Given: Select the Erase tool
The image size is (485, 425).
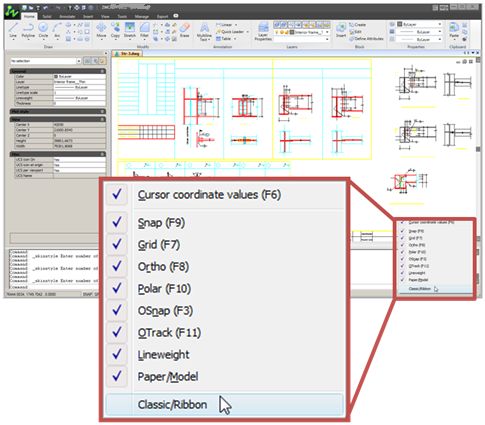Looking at the screenshot, I should pos(184,30).
